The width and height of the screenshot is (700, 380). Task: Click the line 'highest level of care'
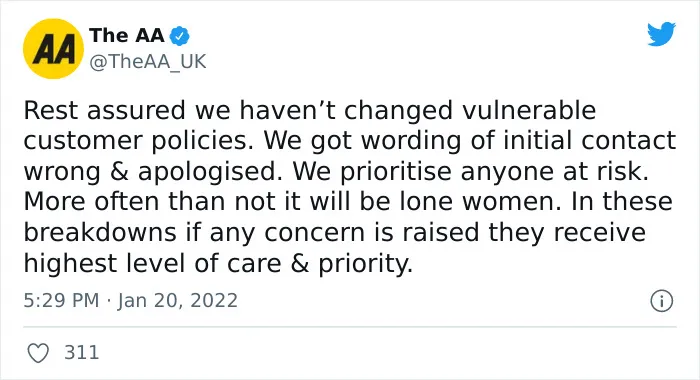click(218, 263)
